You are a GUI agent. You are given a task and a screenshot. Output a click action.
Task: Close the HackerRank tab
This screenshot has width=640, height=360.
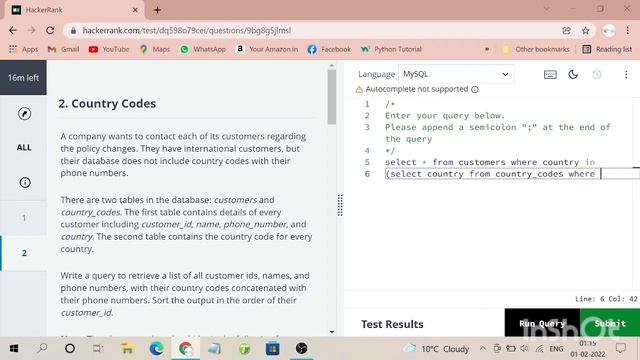[135, 10]
